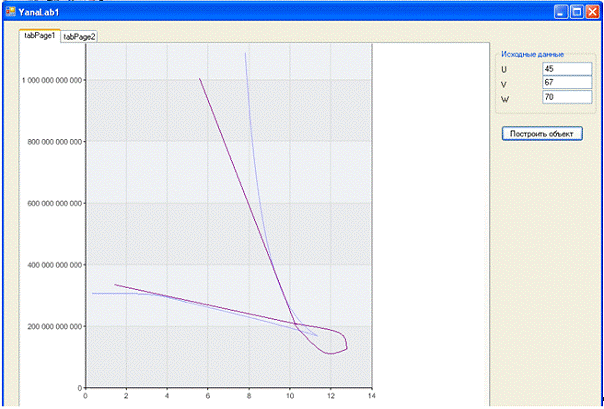Click the x-axis label 8

[248, 396]
